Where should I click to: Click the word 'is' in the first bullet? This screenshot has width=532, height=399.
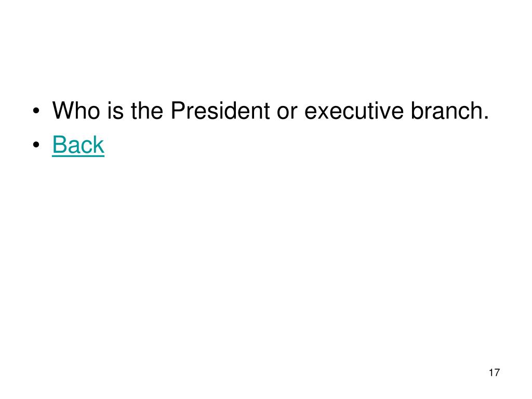tap(115, 110)
